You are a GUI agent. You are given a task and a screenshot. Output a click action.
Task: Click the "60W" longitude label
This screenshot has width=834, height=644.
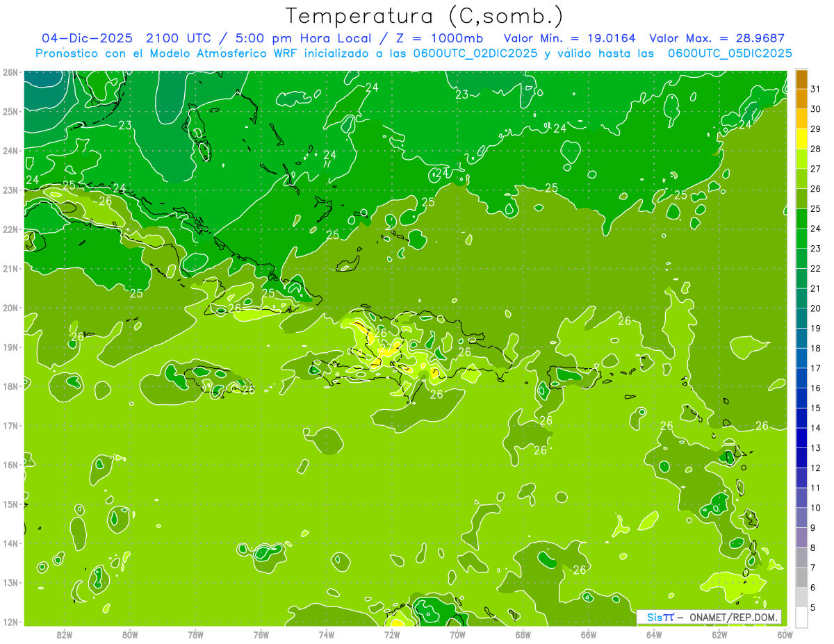tap(785, 634)
